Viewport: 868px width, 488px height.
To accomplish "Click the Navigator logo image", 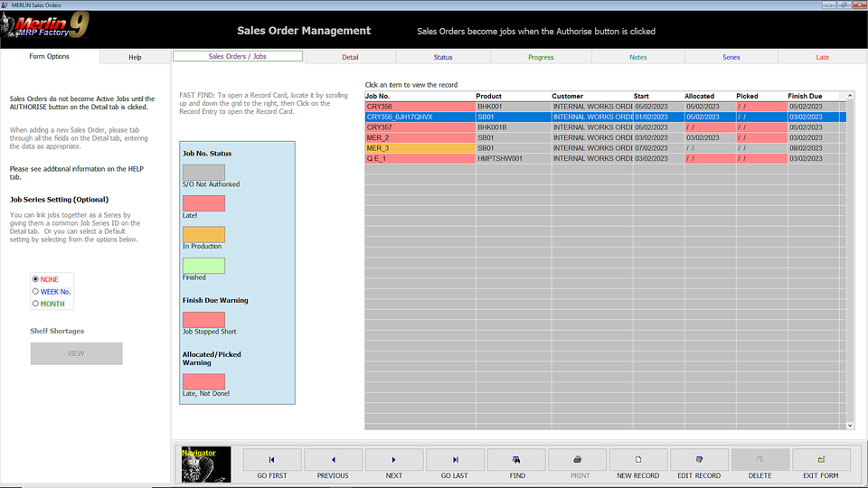I will (x=205, y=465).
